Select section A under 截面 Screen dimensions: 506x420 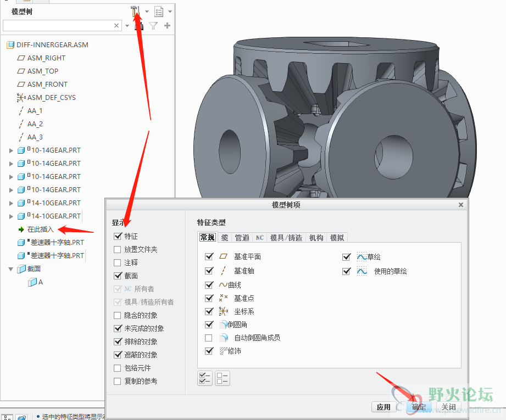tap(40, 282)
